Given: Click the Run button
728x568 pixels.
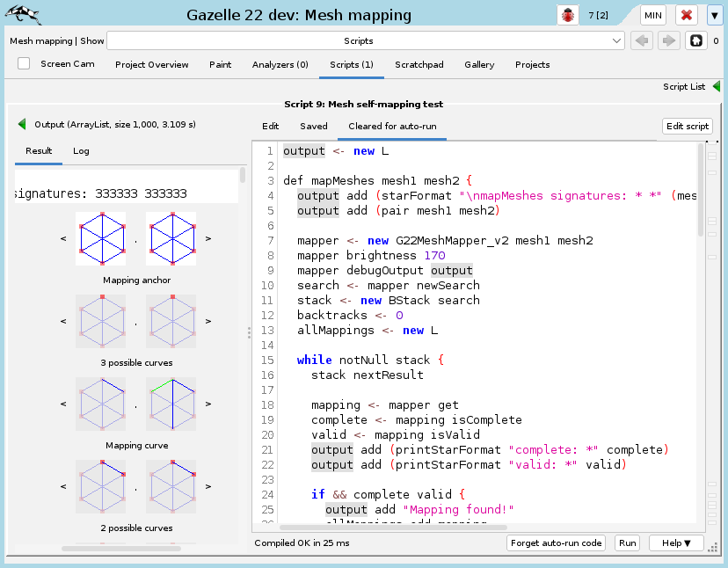Looking at the screenshot, I should click(627, 543).
